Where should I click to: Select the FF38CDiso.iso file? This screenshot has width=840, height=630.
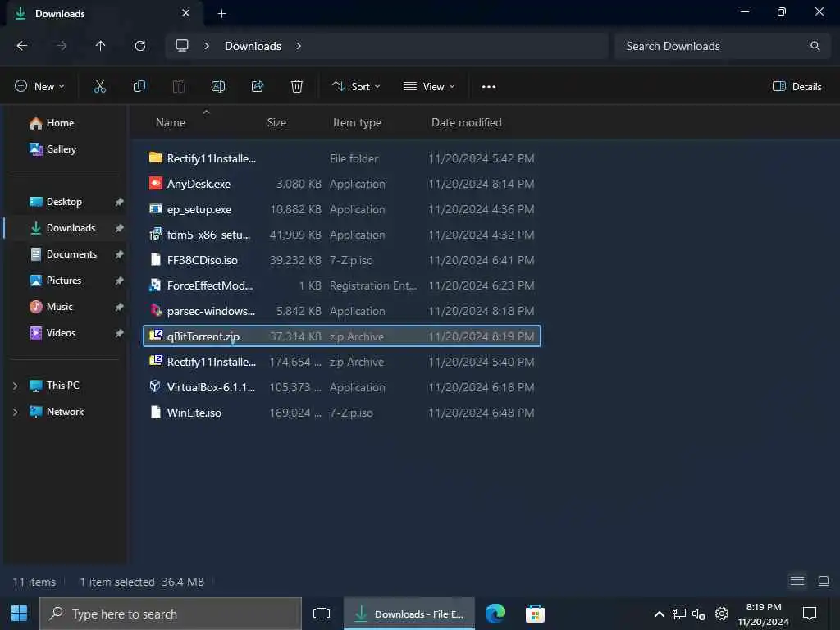pyautogui.click(x=342, y=260)
